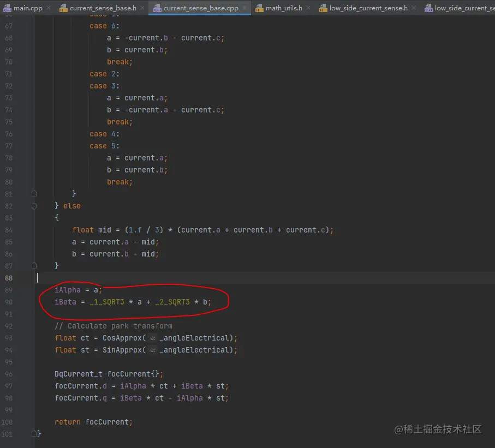This screenshot has height=448, width=495.
Task: Click the math_utils.h header file icon
Action: (x=259, y=8)
